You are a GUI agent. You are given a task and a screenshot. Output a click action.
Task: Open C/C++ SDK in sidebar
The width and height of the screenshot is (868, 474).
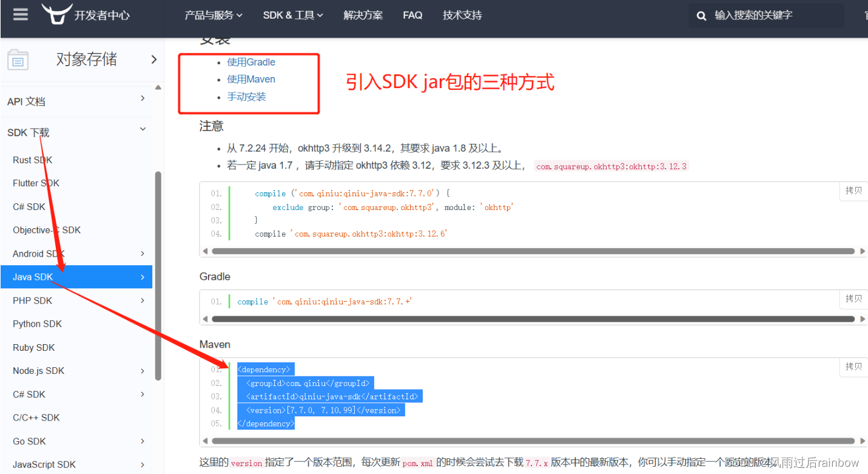pyautogui.click(x=36, y=418)
